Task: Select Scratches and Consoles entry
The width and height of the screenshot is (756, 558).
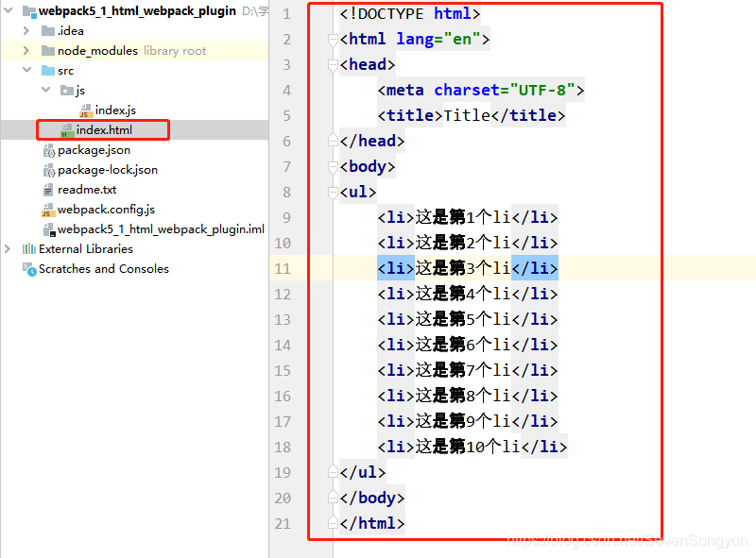Action: [x=104, y=268]
